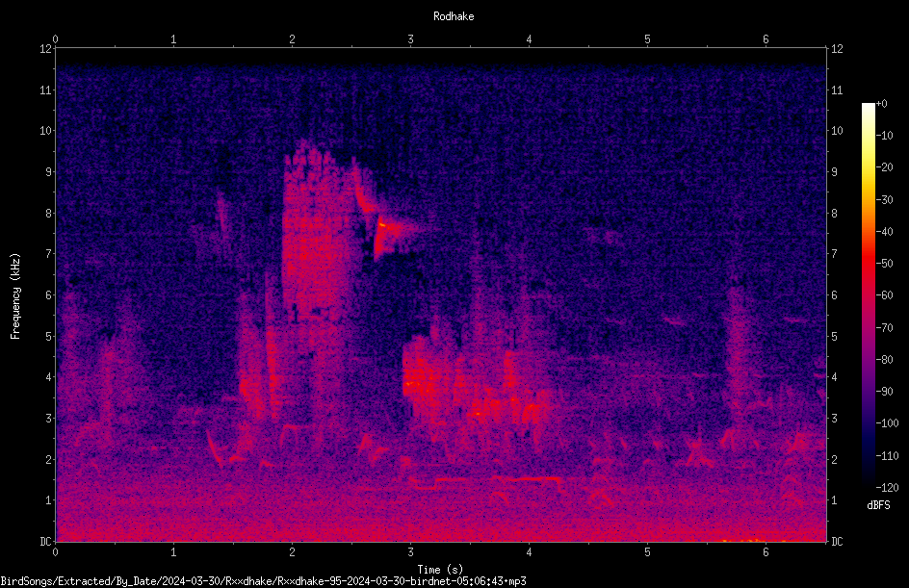The width and height of the screenshot is (909, 588).
Task: Click the Time (s) axis label
Action: coord(441,570)
